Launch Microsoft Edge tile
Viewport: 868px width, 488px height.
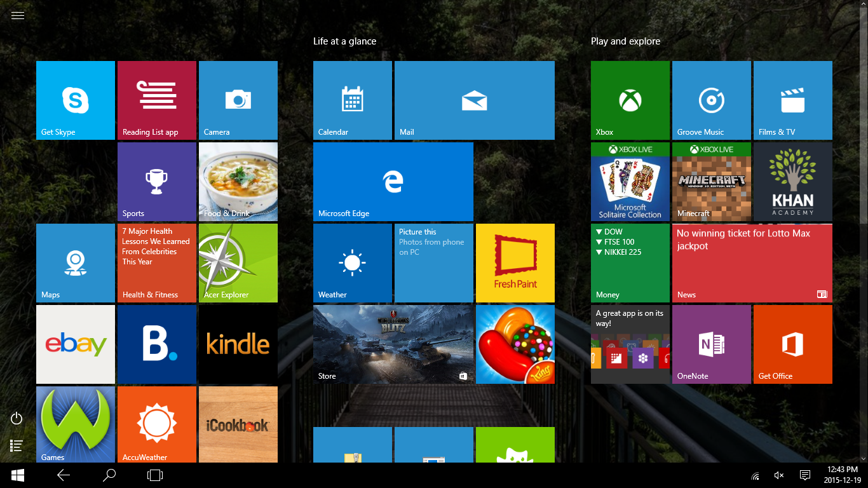[393, 182]
